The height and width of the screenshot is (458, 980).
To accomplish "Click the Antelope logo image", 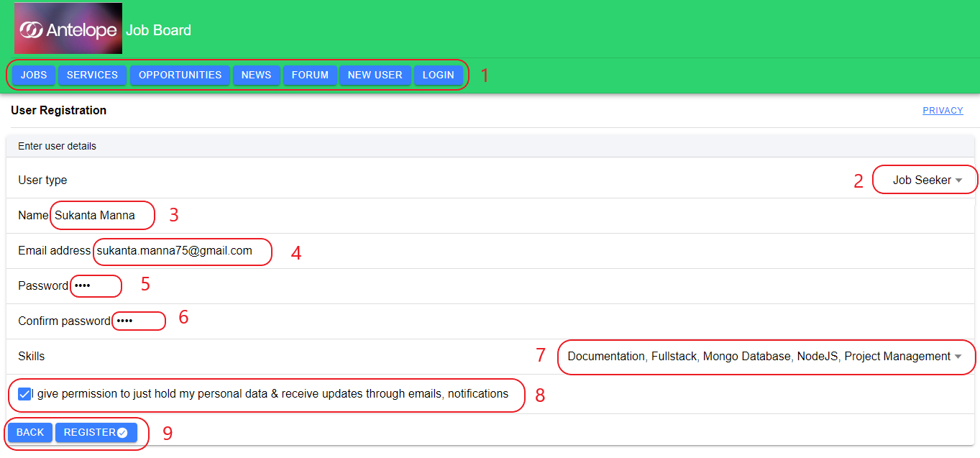I will coord(68,29).
